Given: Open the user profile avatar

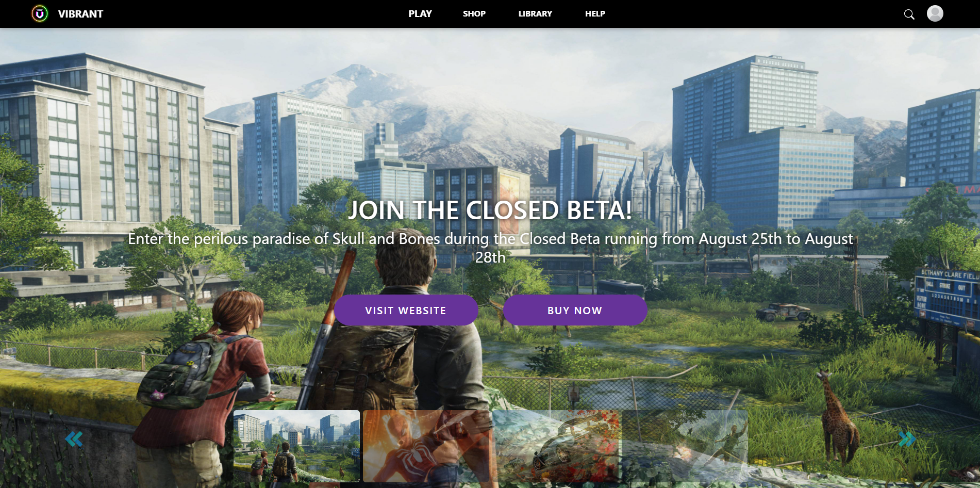Looking at the screenshot, I should [x=935, y=13].
